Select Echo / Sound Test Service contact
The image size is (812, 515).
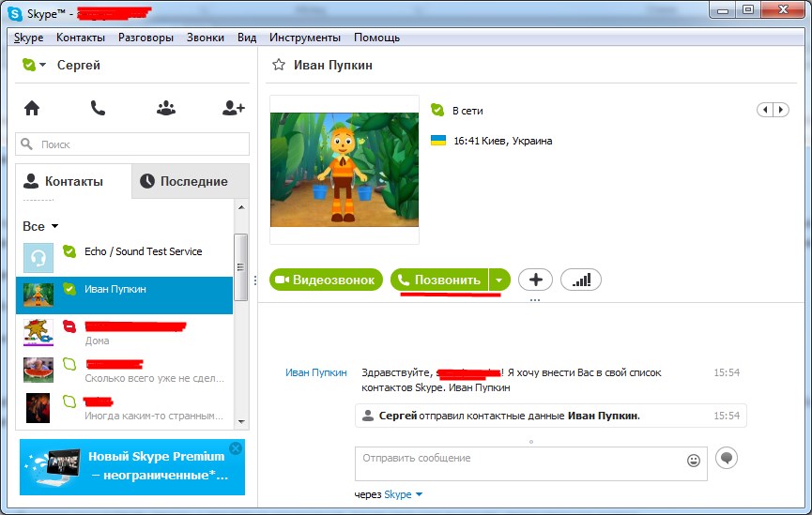click(x=124, y=258)
